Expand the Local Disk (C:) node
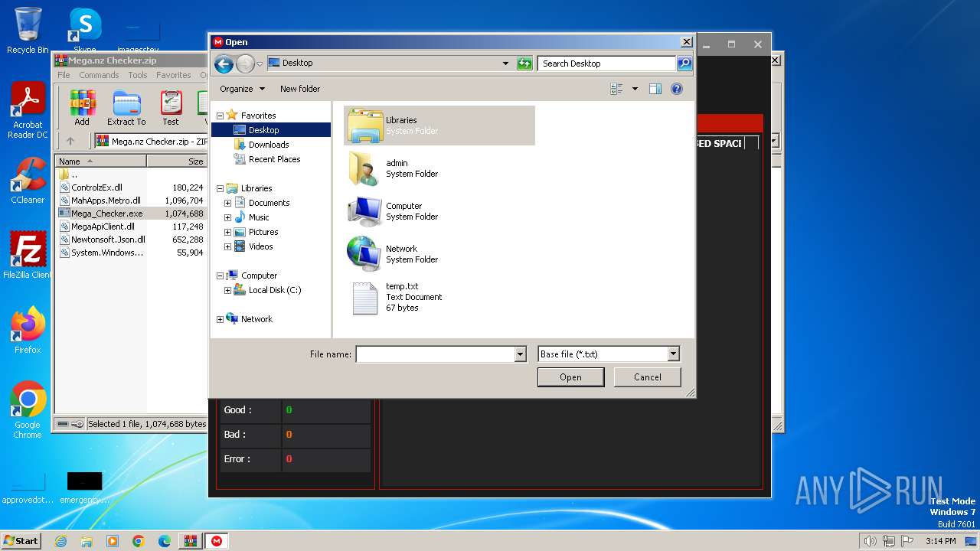Viewport: 980px width, 551px height. tap(227, 290)
